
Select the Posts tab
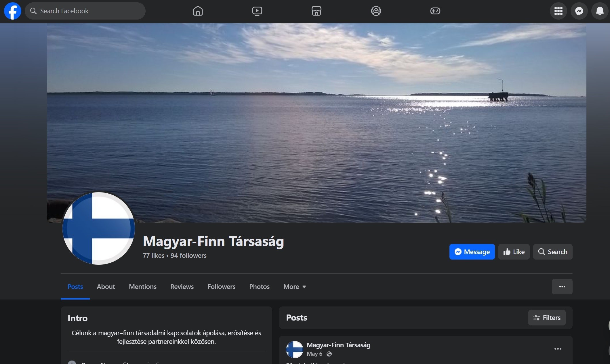75,287
